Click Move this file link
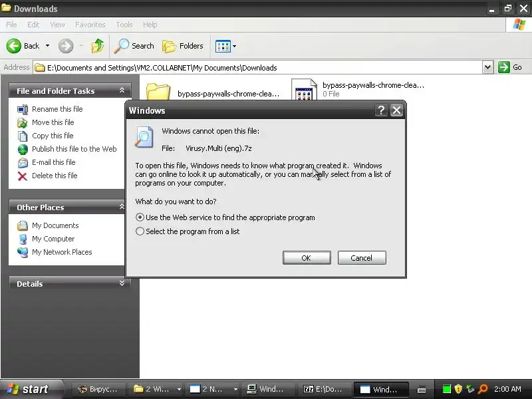 pyautogui.click(x=53, y=122)
